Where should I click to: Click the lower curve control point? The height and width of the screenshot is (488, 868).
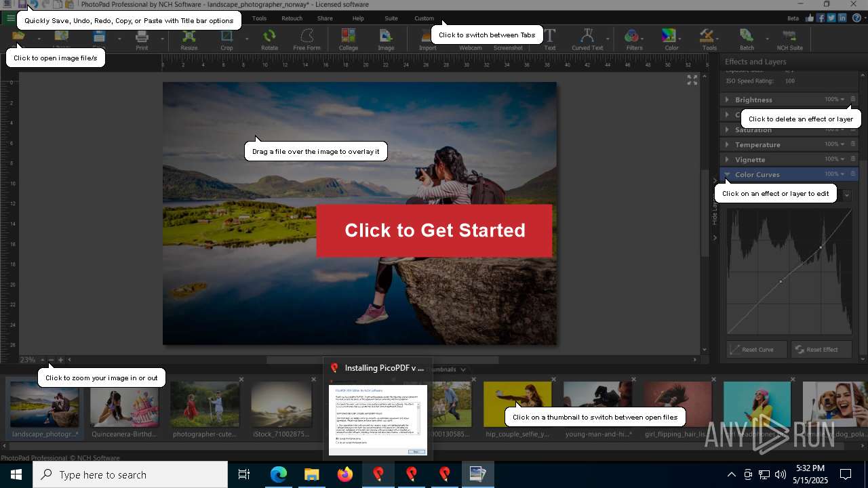pyautogui.click(x=781, y=281)
